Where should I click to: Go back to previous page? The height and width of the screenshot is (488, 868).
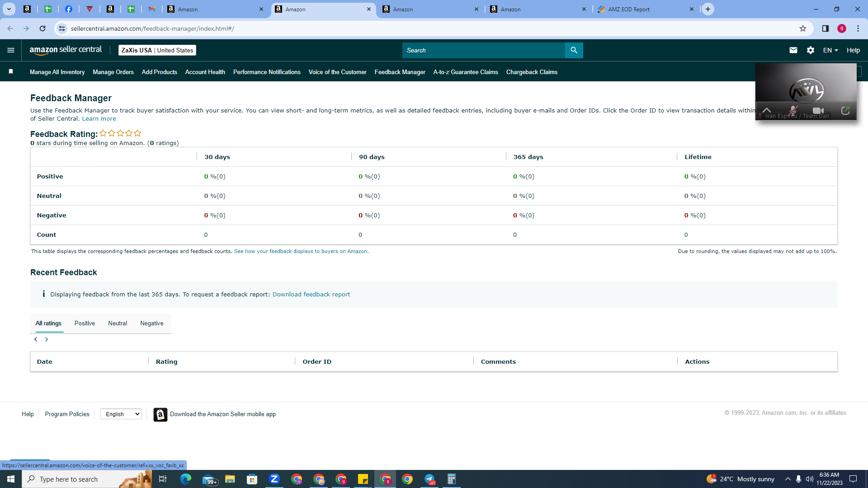(10, 28)
